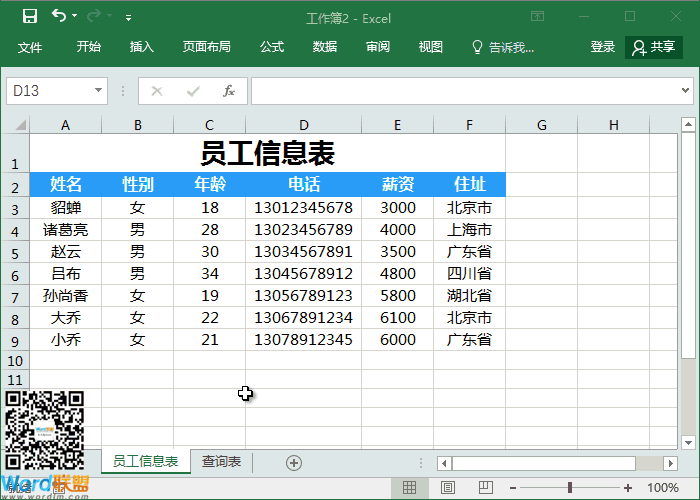The image size is (700, 500).
Task: Click the zoom out minus button
Action: (513, 488)
